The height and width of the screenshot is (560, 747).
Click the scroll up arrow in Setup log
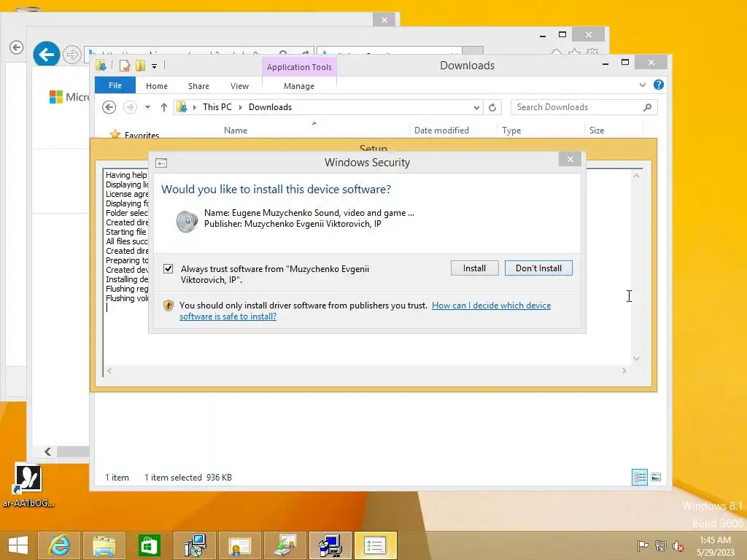point(636,176)
